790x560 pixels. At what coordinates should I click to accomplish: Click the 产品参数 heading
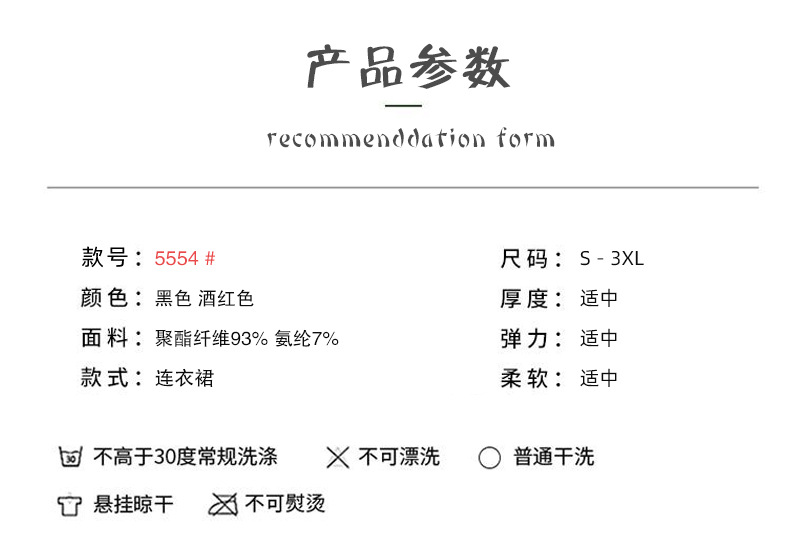pyautogui.click(x=407, y=68)
